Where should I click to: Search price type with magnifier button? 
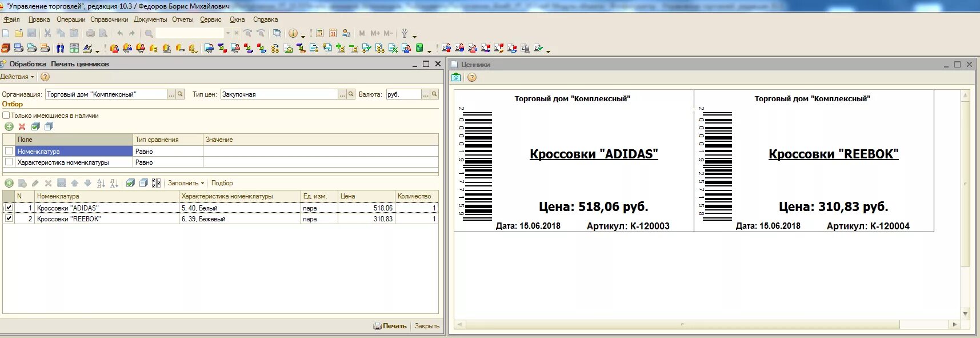pyautogui.click(x=351, y=94)
